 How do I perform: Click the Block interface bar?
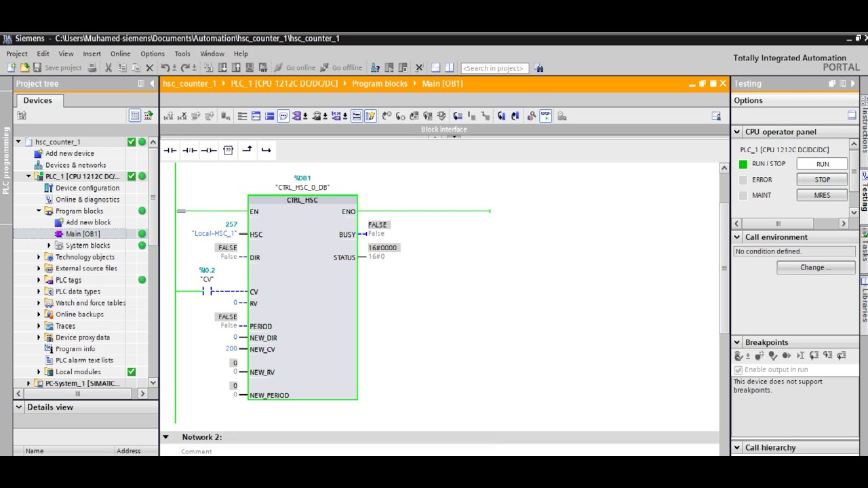pyautogui.click(x=444, y=129)
